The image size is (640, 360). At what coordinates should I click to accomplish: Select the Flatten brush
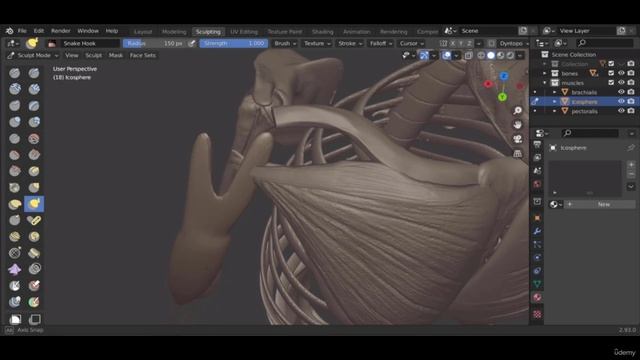(15, 155)
